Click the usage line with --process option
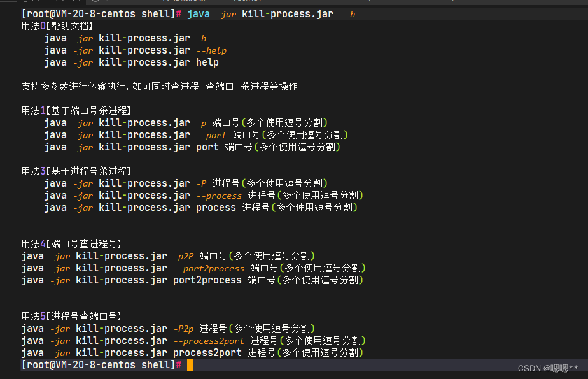The image size is (588, 379). click(x=204, y=196)
